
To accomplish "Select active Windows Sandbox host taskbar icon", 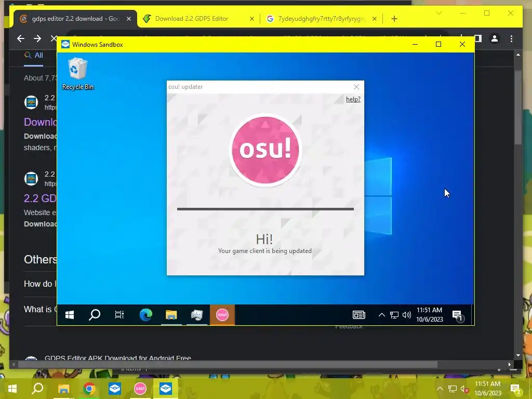I will point(166,389).
